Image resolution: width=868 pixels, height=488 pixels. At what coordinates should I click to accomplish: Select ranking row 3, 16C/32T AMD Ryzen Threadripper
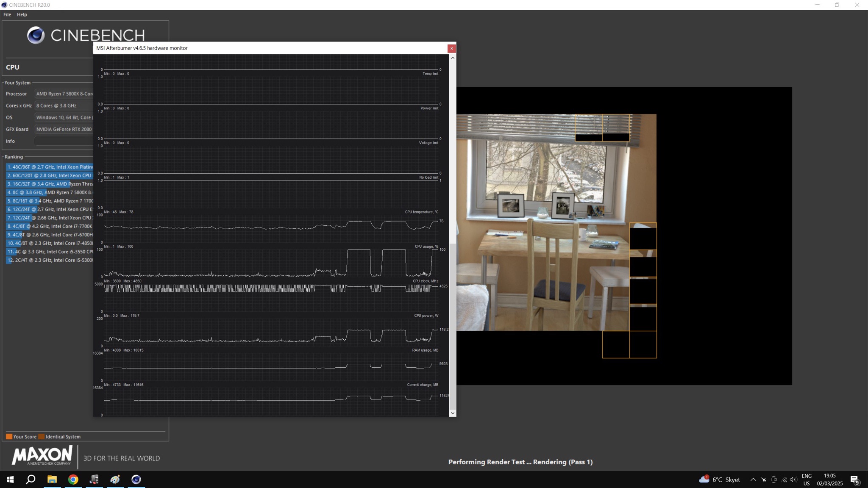[x=50, y=184]
